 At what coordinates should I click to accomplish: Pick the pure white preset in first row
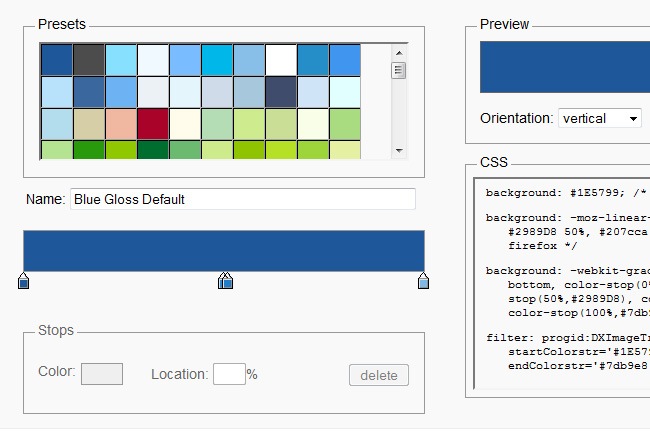click(280, 59)
